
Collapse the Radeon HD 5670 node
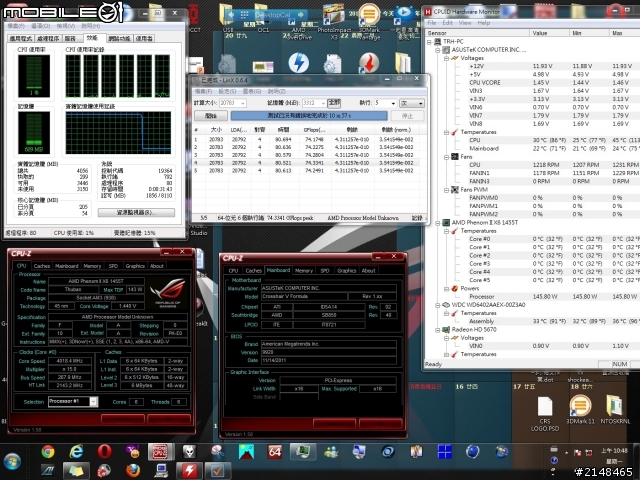[438, 330]
